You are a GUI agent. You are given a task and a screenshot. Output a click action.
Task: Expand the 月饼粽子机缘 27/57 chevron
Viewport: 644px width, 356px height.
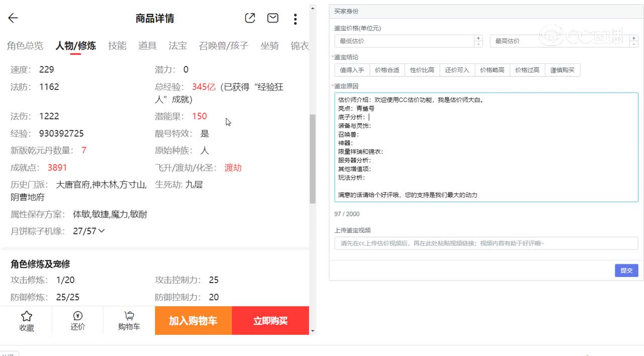[x=102, y=231]
